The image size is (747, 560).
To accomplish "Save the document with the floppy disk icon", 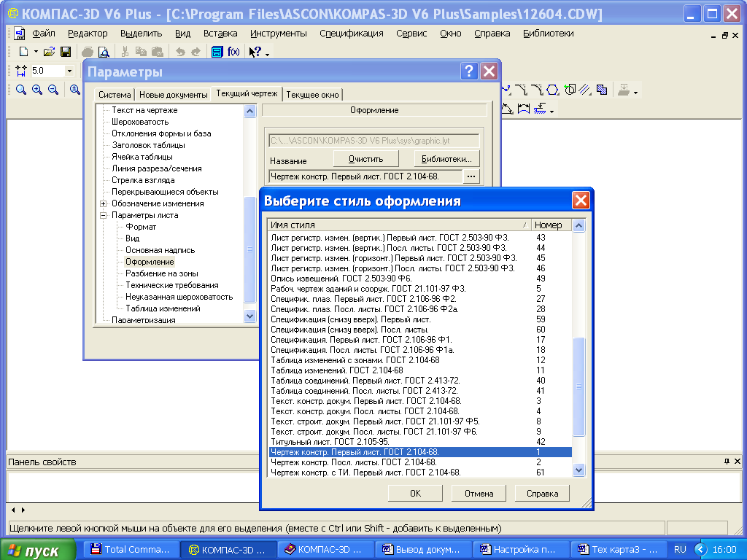I will (x=66, y=52).
